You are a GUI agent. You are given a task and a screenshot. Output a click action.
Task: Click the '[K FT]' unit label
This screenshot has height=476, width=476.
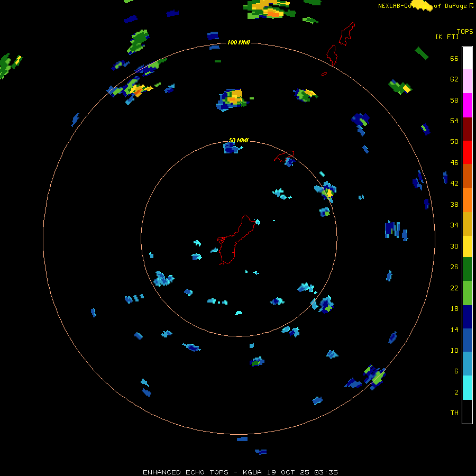pos(447,36)
